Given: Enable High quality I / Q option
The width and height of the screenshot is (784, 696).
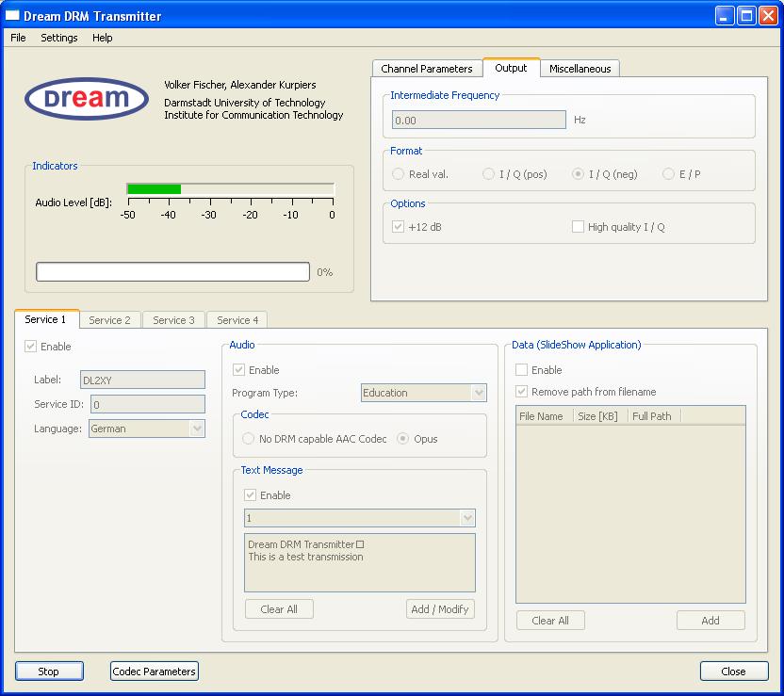Looking at the screenshot, I should [578, 227].
